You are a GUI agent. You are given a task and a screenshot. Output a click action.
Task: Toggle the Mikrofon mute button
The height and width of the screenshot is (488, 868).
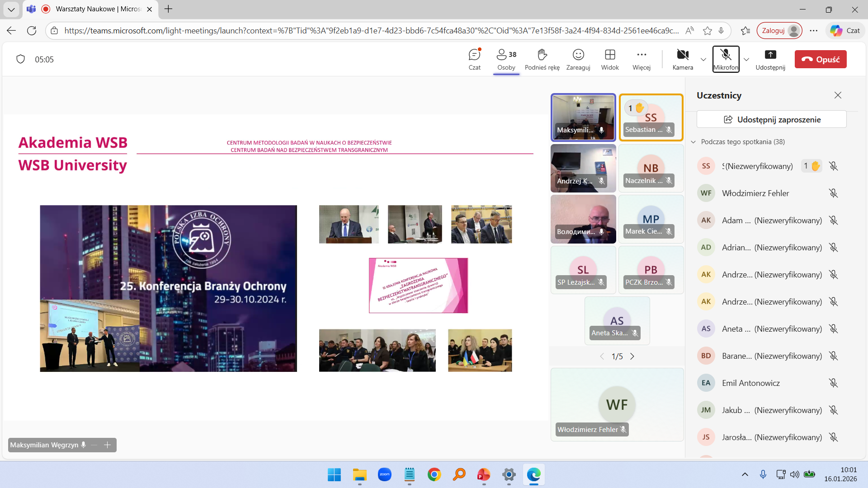[726, 59]
